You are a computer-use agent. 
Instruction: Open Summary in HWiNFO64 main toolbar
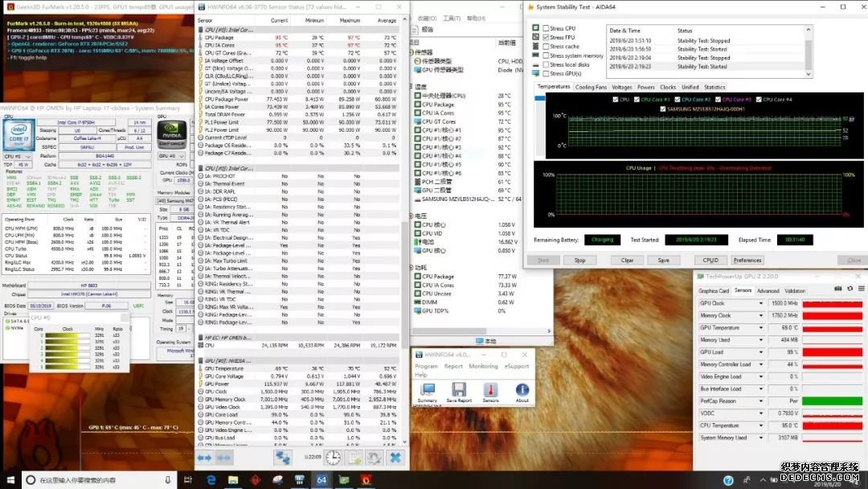(427, 392)
